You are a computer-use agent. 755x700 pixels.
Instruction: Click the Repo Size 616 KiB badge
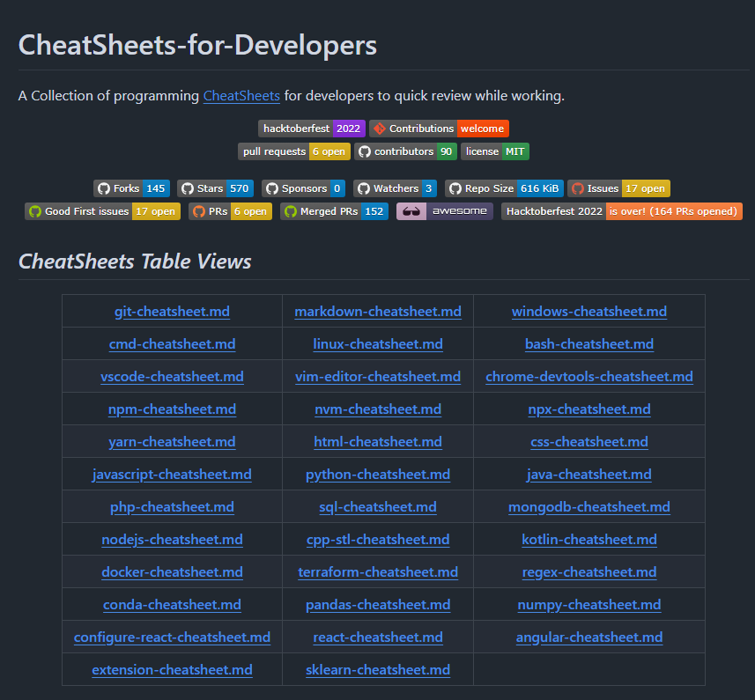coord(504,188)
